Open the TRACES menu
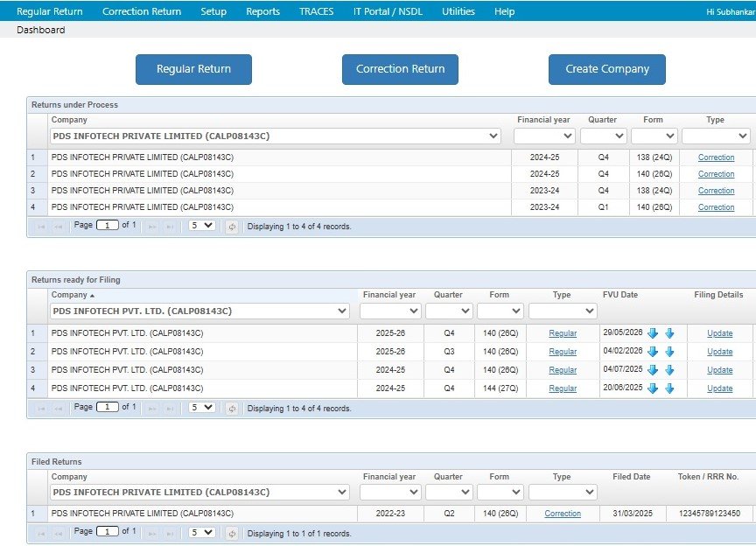The height and width of the screenshot is (546, 756). point(316,11)
